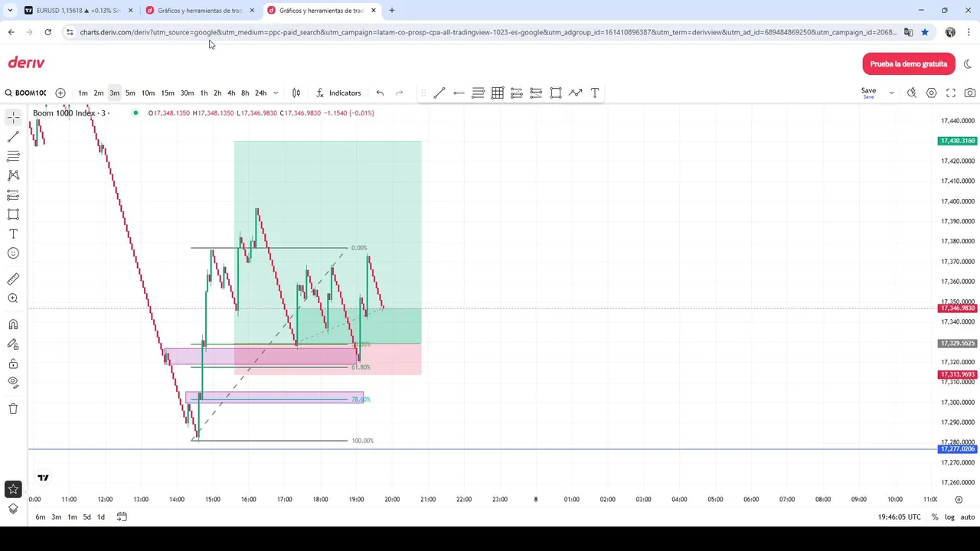Select the zoom in tool
Image resolution: width=980 pixels, height=551 pixels.
coord(13,298)
